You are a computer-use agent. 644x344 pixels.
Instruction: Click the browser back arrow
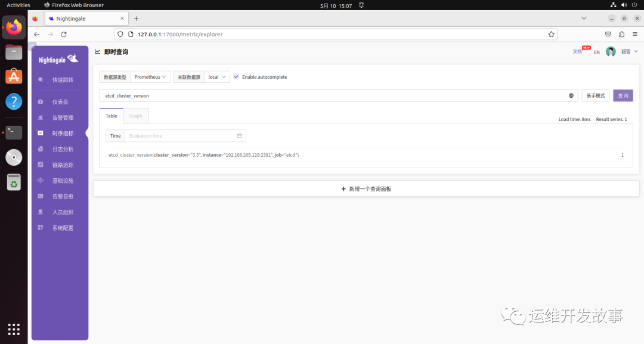tap(36, 35)
